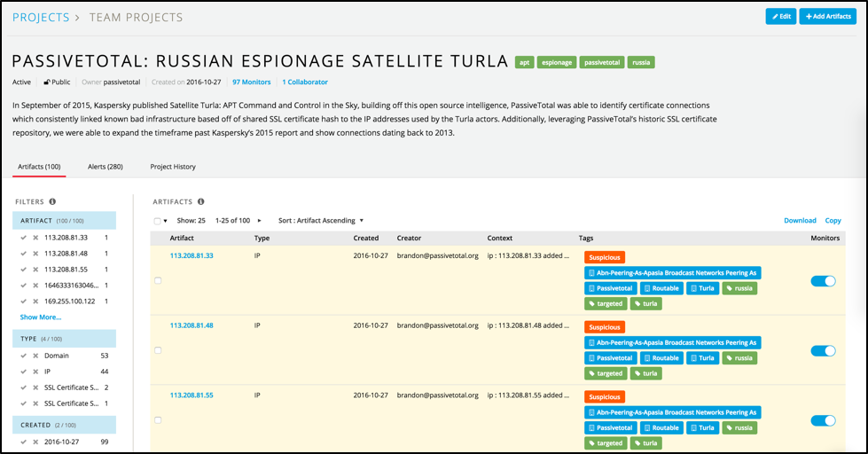The image size is (868, 454).
Task: Collapse the ARTIFACT filter section header
Action: (x=64, y=221)
